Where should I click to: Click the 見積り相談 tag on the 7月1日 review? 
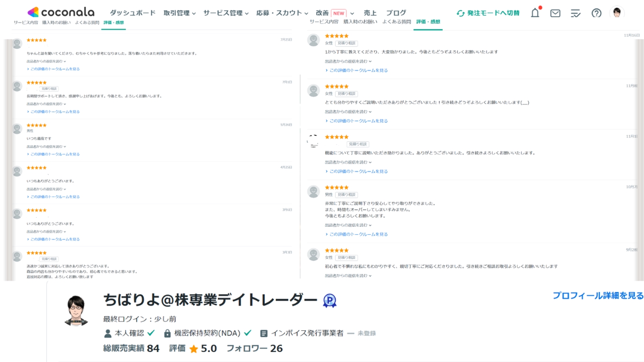coord(49,89)
